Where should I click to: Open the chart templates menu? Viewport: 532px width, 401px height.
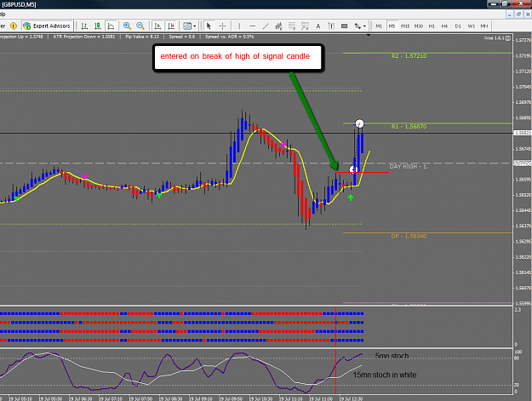[189, 26]
